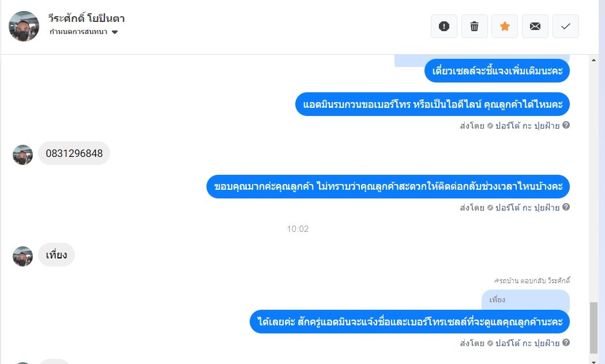
Task: Mark conversation done with checkmark icon
Action: [566, 27]
